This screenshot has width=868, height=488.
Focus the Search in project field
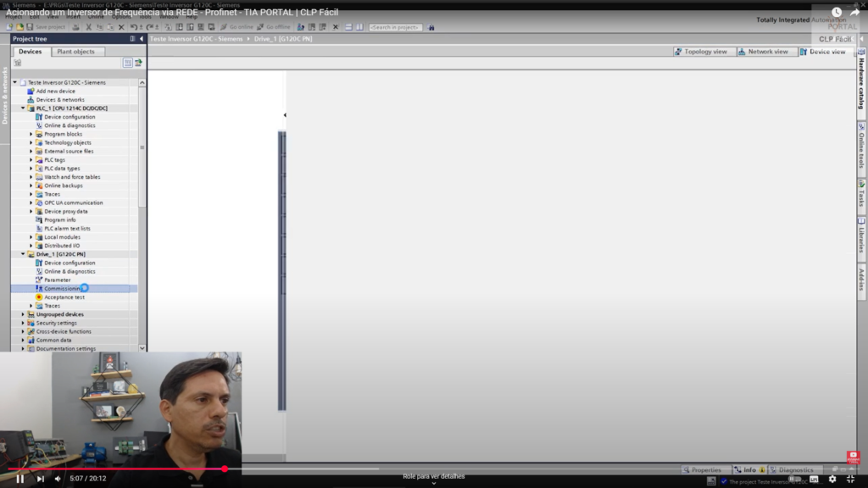pyautogui.click(x=395, y=27)
